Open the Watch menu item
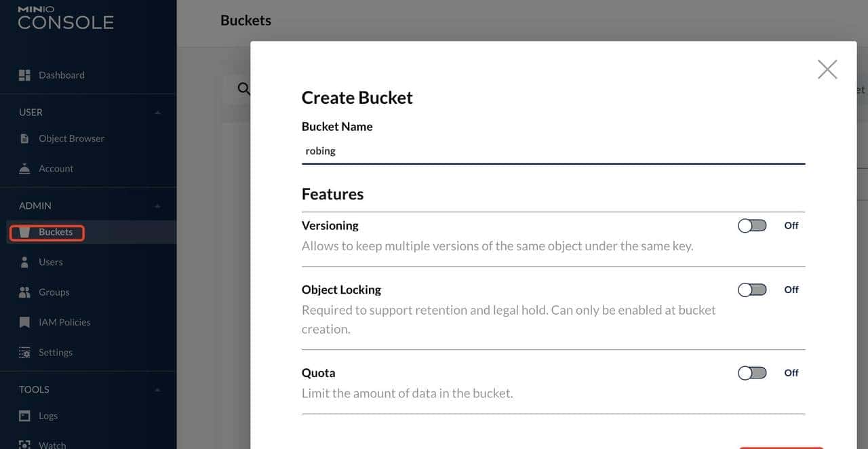The image size is (868, 449). click(52, 444)
